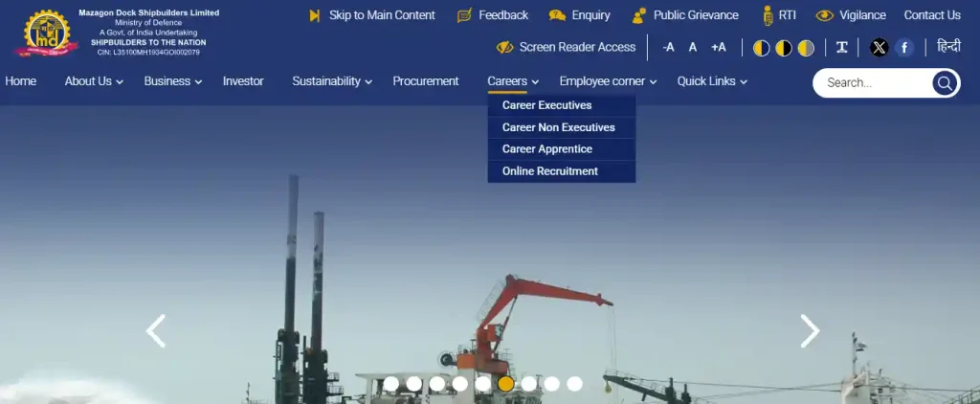Select the yellow-grey contrast theme
Screen dimensions: 980x404
806,48
